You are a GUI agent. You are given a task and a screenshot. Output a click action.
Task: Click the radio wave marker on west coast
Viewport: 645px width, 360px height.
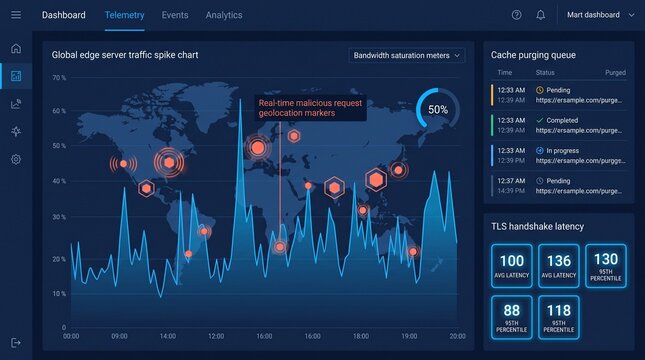pyautogui.click(x=123, y=164)
